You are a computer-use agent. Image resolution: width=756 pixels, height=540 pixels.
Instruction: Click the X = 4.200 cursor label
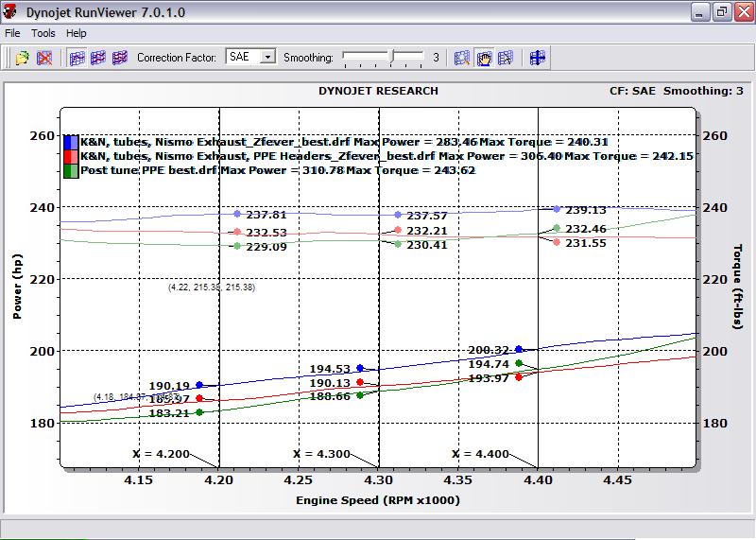[x=161, y=454]
